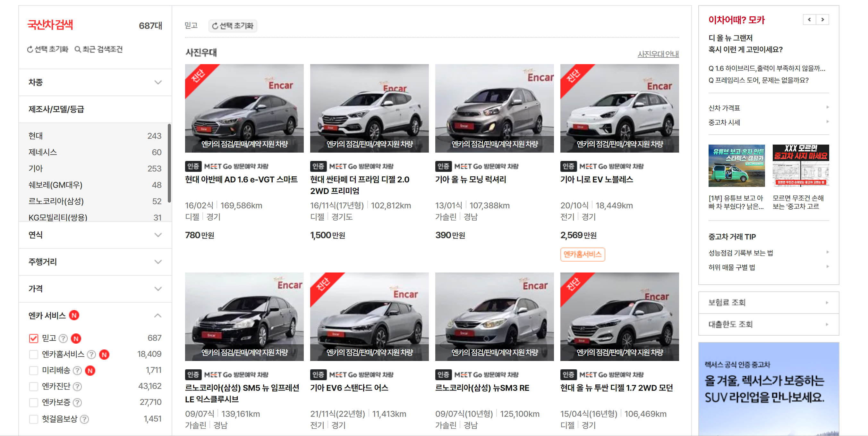Open 보험료 조회
The height and width of the screenshot is (436, 868).
point(769,303)
